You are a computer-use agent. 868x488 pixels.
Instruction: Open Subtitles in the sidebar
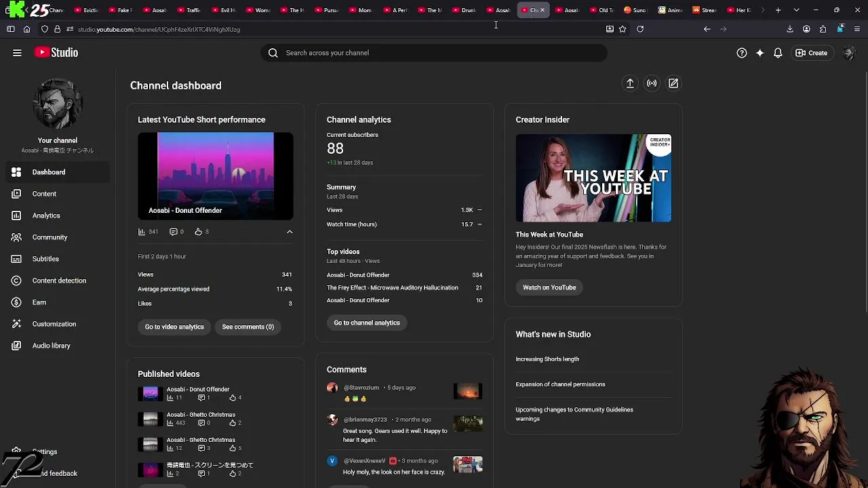coord(58,259)
